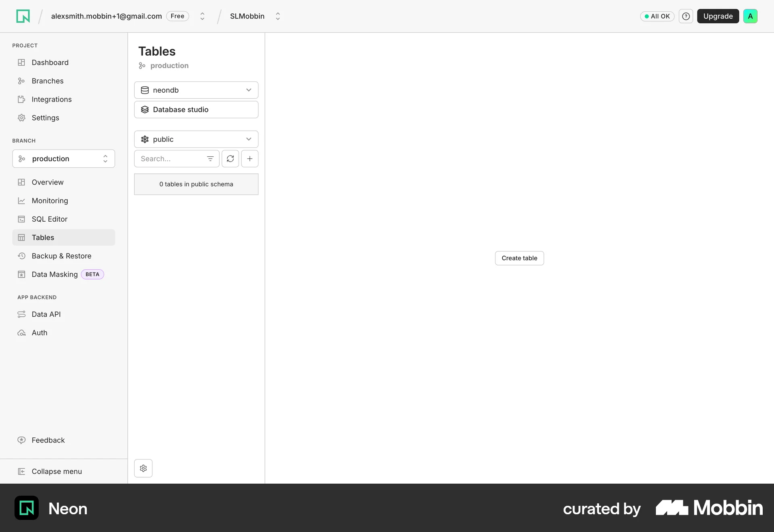Open the production branch selector
Viewport: 774px width, 532px height.
pyautogui.click(x=64, y=159)
